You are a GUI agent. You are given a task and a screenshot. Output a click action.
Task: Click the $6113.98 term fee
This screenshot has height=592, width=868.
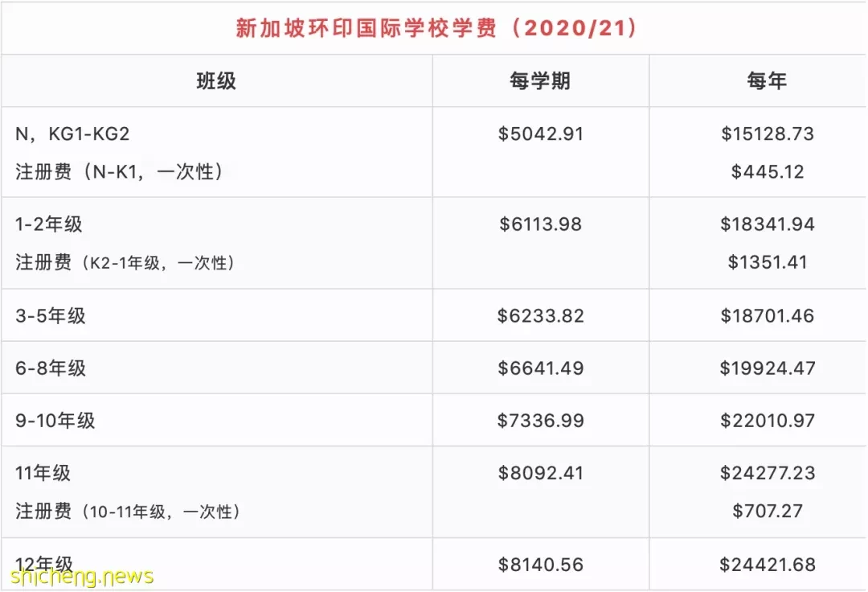tap(540, 224)
